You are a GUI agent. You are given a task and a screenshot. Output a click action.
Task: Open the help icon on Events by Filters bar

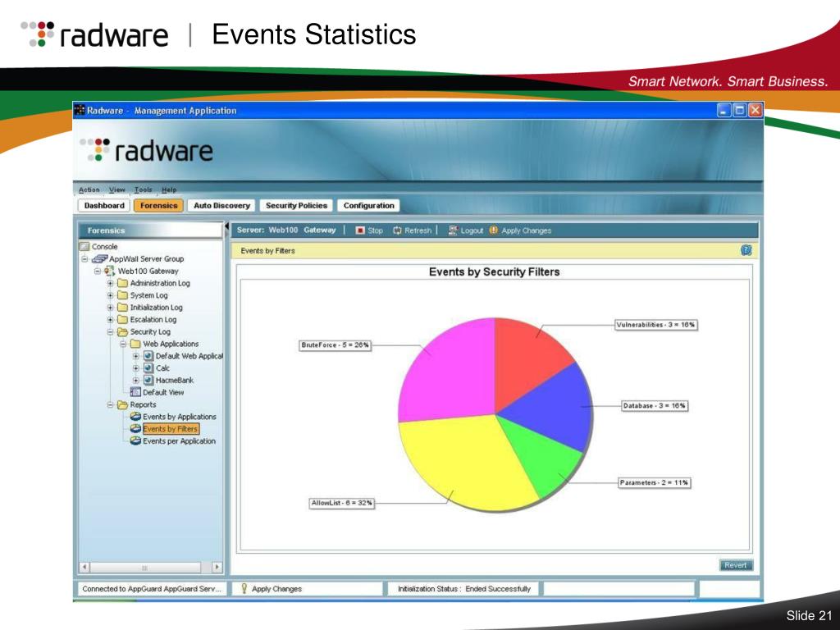[746, 250]
